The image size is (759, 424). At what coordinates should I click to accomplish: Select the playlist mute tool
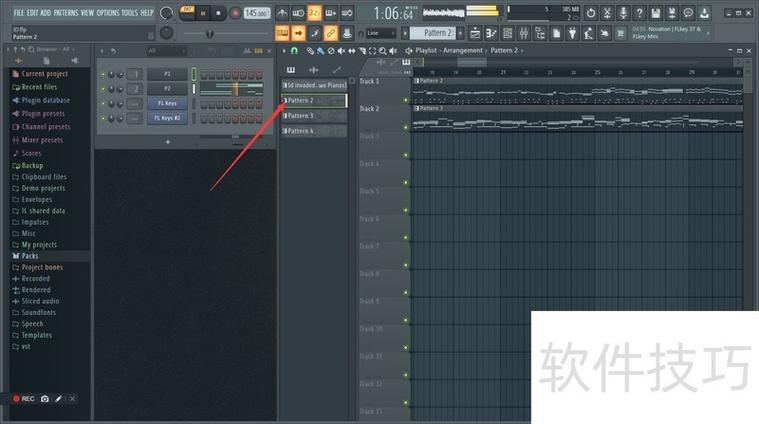coord(341,50)
